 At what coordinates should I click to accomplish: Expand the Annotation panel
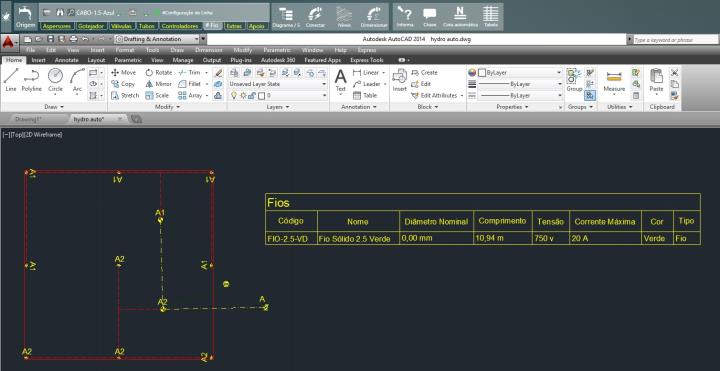[359, 107]
